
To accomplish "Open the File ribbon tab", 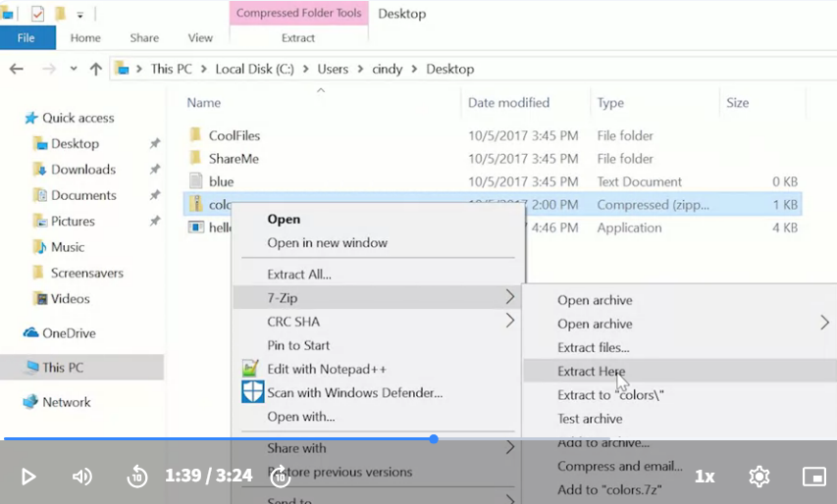I will tap(26, 38).
